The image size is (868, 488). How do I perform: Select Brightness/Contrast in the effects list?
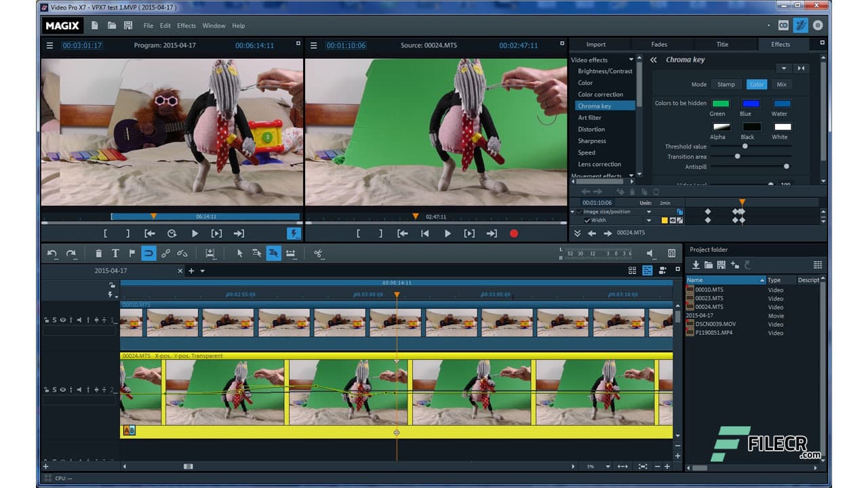pyautogui.click(x=604, y=71)
